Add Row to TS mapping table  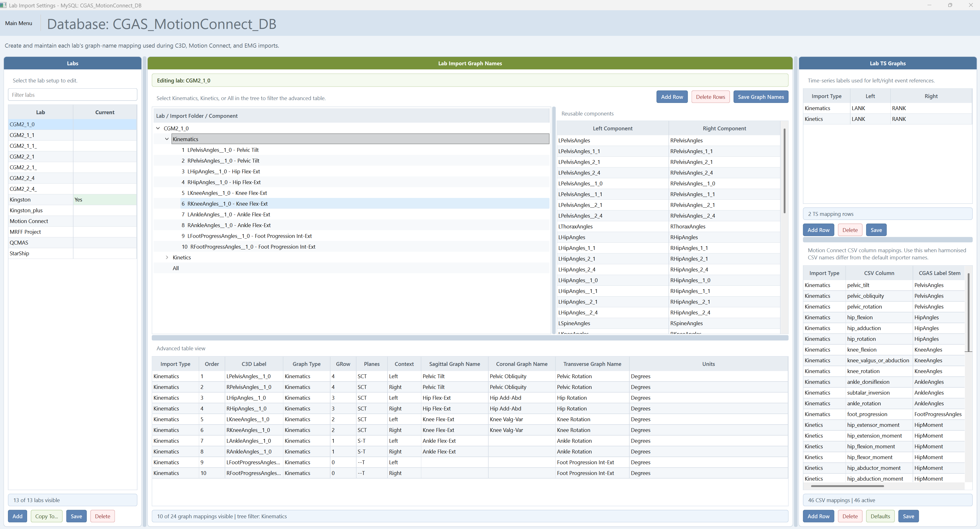(818, 230)
